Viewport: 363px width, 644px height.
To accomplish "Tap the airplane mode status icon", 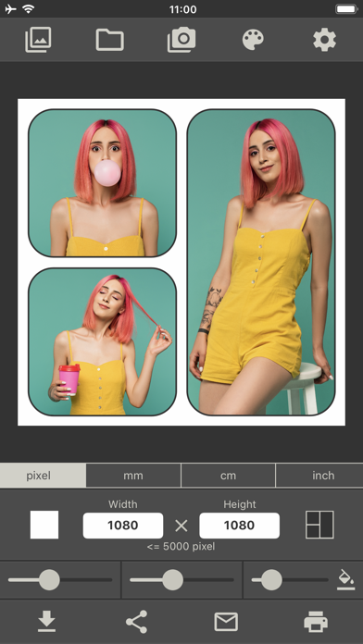I will coord(11,9).
